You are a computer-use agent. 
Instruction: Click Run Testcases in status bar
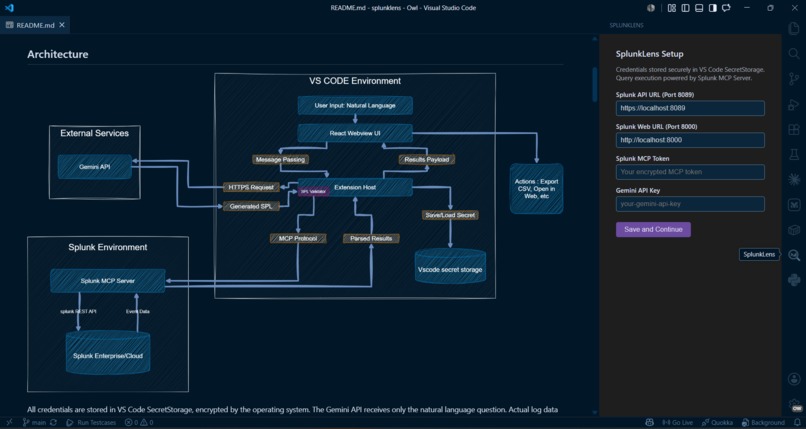pyautogui.click(x=91, y=422)
